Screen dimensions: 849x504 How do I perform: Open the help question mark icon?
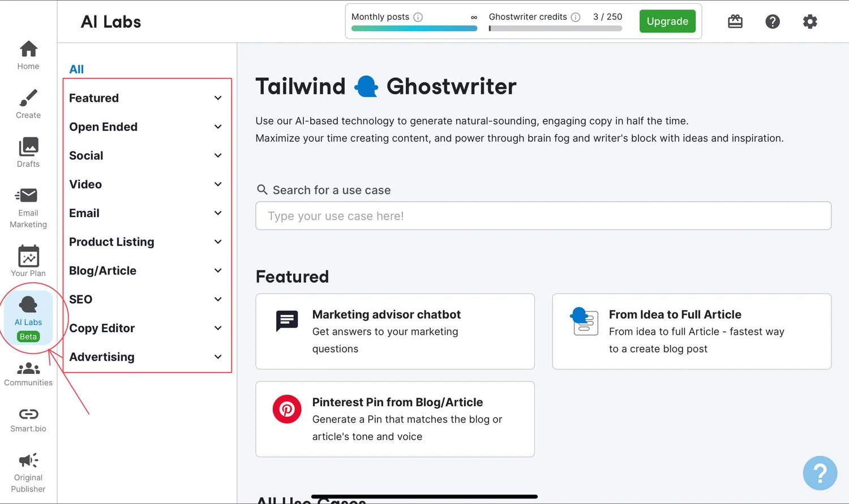(773, 21)
